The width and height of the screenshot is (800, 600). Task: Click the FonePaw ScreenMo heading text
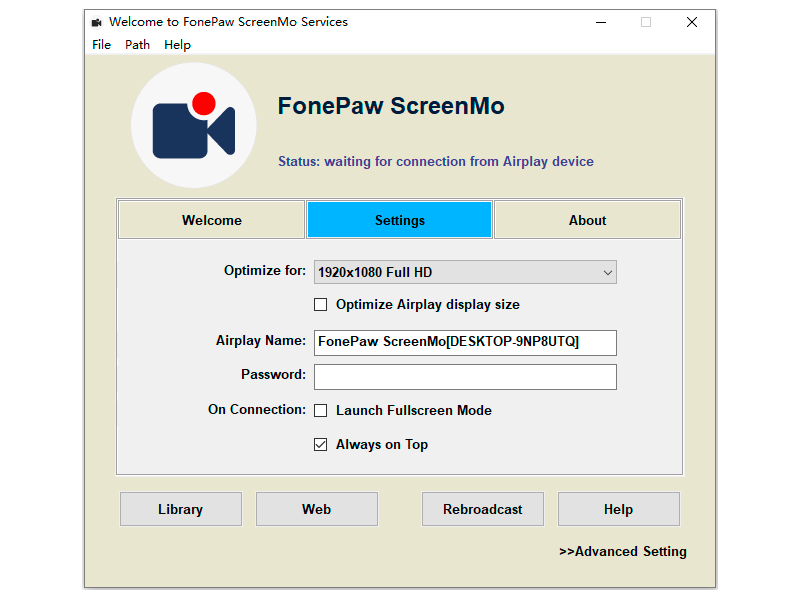391,106
